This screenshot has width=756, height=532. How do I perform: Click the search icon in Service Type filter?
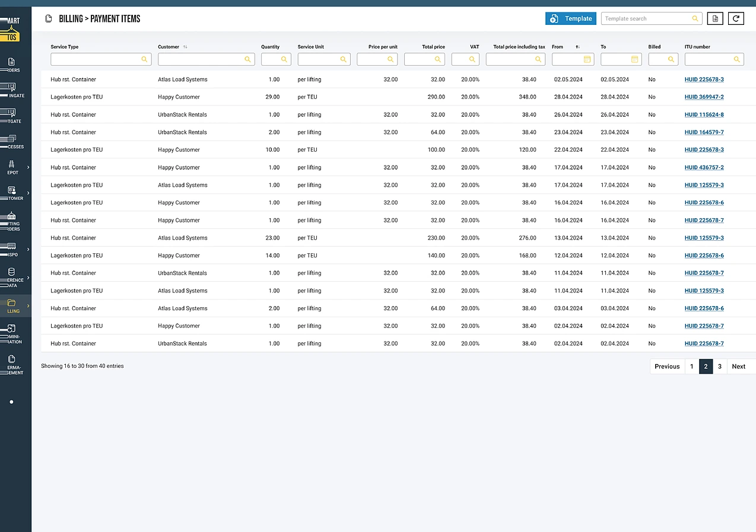(144, 59)
